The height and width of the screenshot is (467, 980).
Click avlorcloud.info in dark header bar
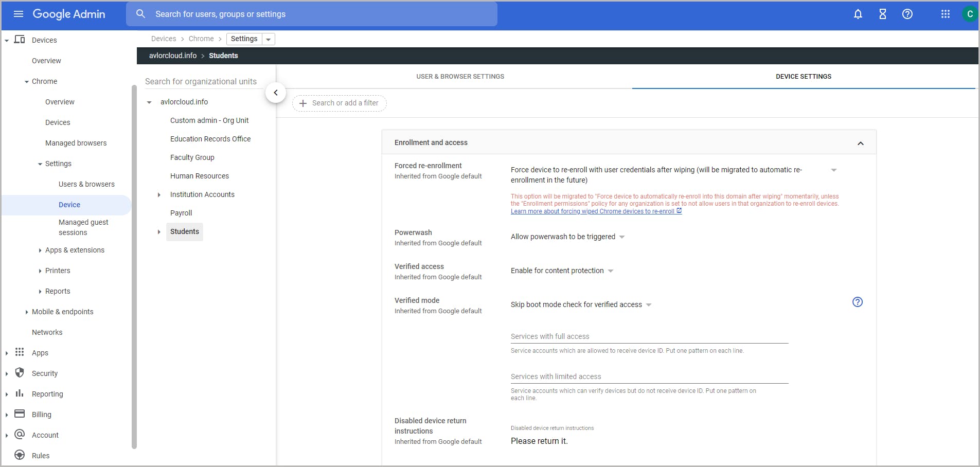173,56
